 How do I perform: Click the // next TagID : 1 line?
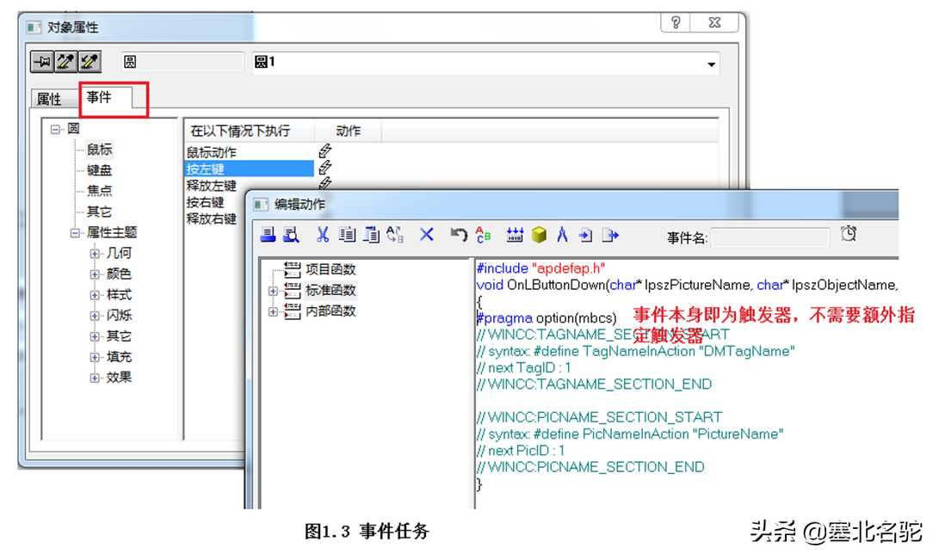tap(523, 367)
